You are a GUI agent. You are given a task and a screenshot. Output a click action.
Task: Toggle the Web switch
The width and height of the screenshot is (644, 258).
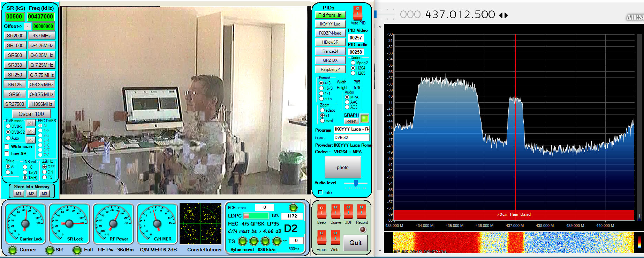pyautogui.click(x=335, y=238)
